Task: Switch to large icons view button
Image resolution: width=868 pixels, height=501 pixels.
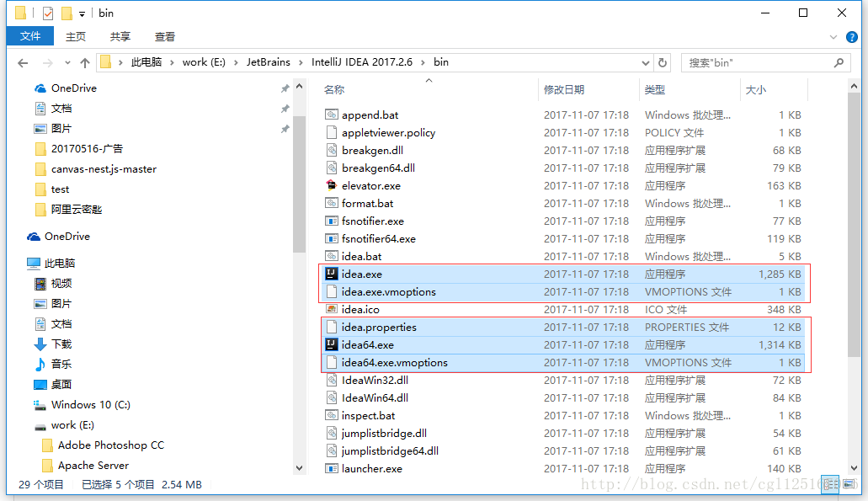Action: (x=849, y=484)
